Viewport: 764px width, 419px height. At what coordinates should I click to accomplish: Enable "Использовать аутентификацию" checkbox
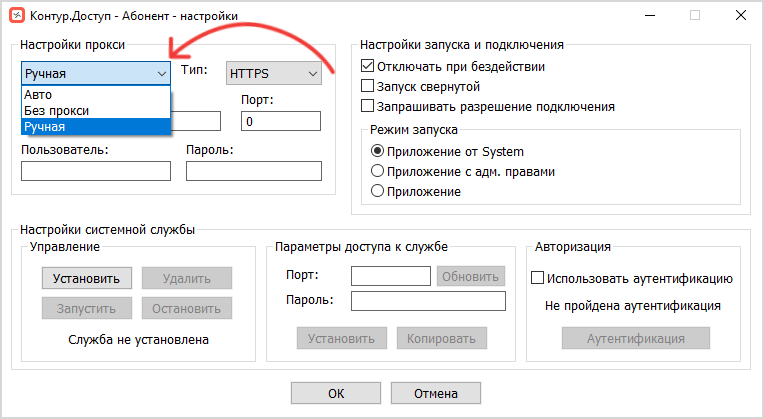coord(537,278)
